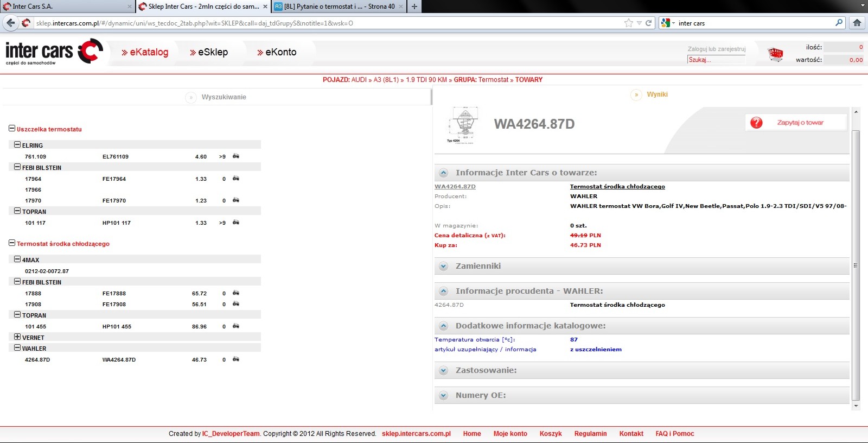Image resolution: width=868 pixels, height=443 pixels.
Task: Open the browser tab list dropdown arrow
Action: (x=863, y=5)
